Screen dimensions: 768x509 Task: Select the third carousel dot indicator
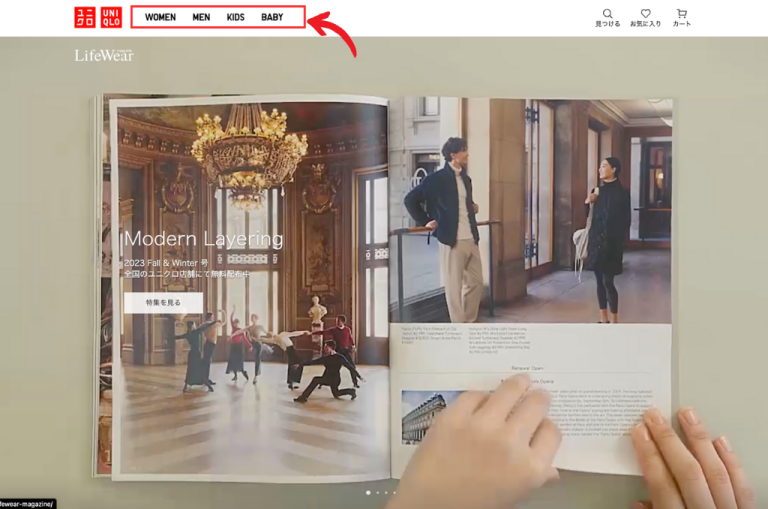(386, 493)
